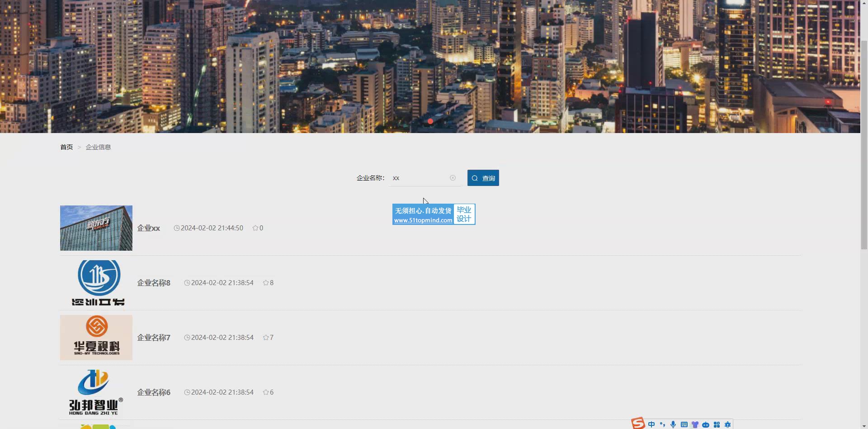Click 企业信息 in the breadcrumb

98,147
